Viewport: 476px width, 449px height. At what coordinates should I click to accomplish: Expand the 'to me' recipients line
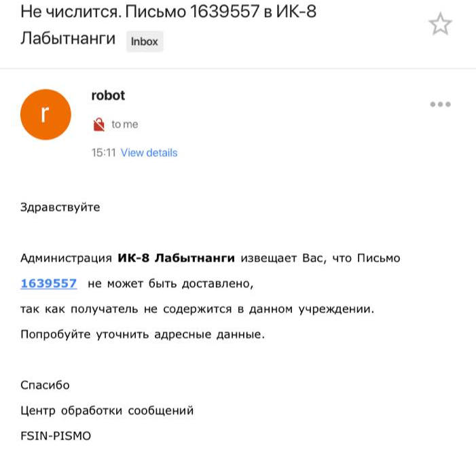pyautogui.click(x=125, y=124)
